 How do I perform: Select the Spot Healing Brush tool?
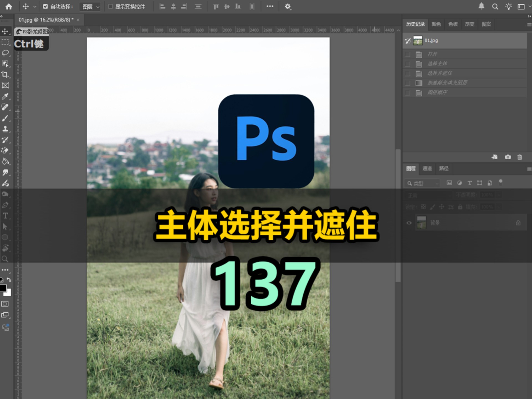click(x=5, y=107)
